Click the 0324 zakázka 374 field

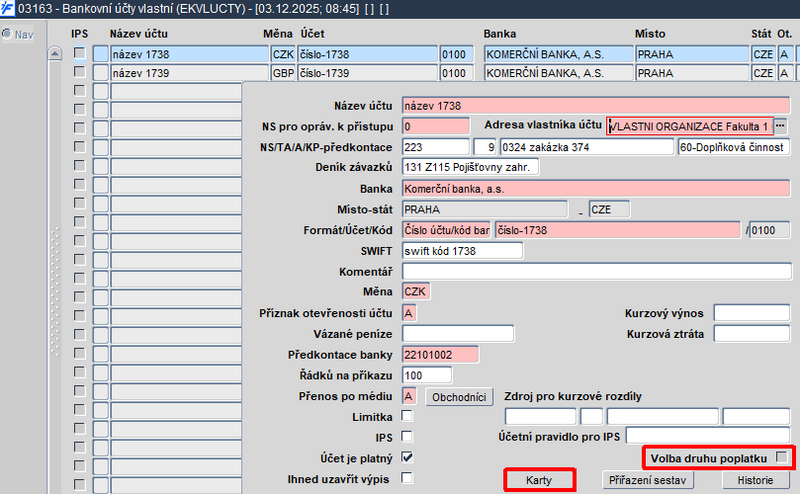(x=587, y=147)
